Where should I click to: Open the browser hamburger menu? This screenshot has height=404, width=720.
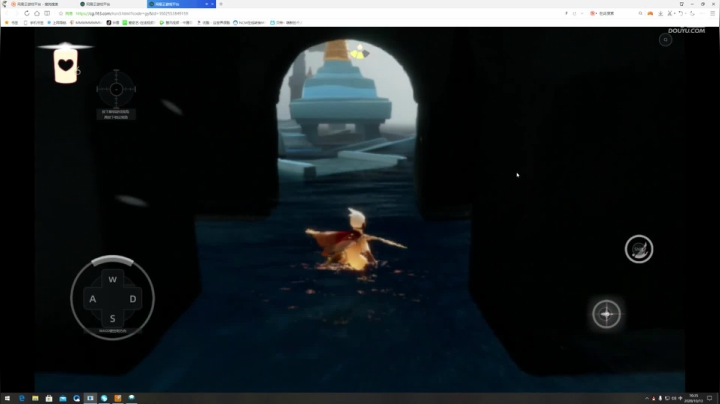[x=713, y=13]
